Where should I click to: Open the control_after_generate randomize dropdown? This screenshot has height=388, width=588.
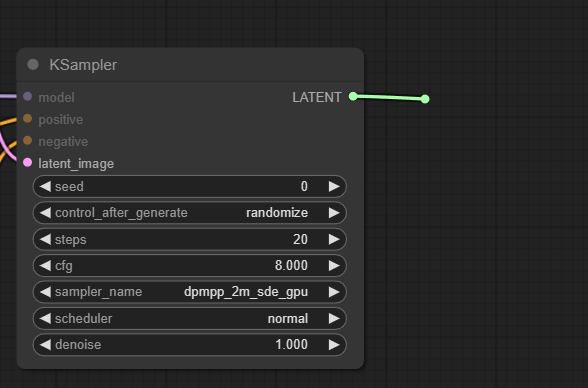[x=190, y=213]
